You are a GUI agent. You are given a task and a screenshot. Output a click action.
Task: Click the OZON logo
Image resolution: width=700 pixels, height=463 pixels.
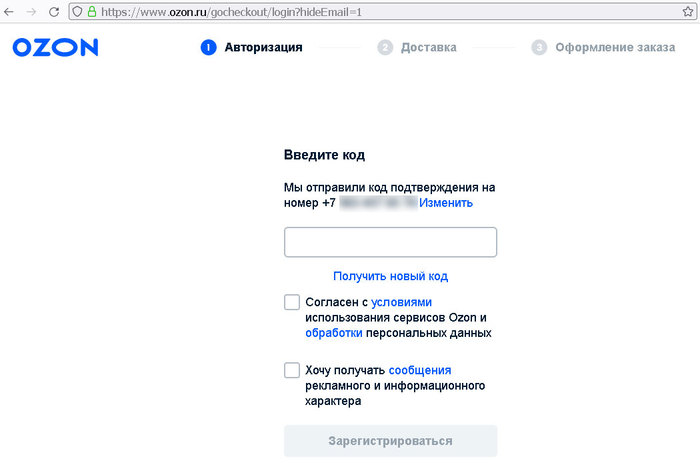pyautogui.click(x=55, y=47)
